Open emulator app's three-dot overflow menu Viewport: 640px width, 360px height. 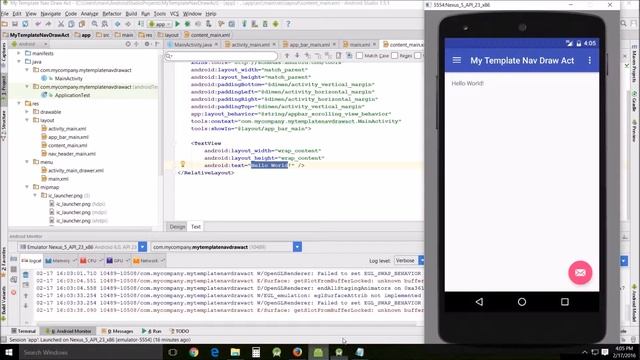pyautogui.click(x=589, y=60)
